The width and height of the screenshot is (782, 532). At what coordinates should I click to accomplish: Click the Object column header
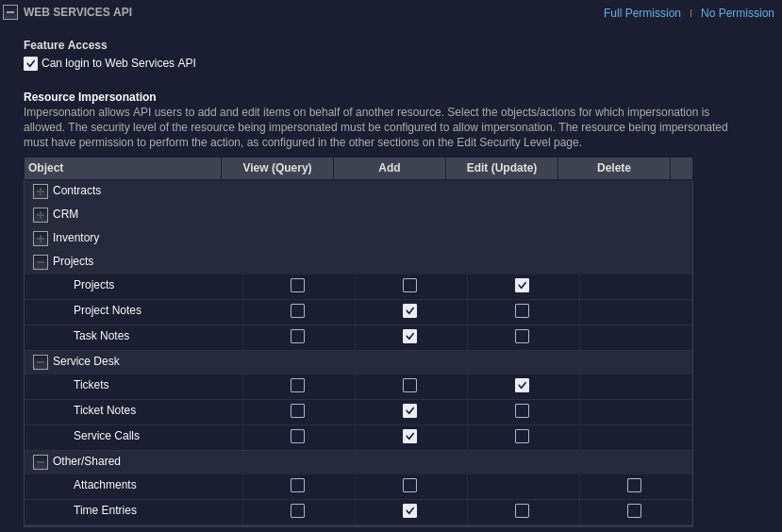(x=123, y=168)
